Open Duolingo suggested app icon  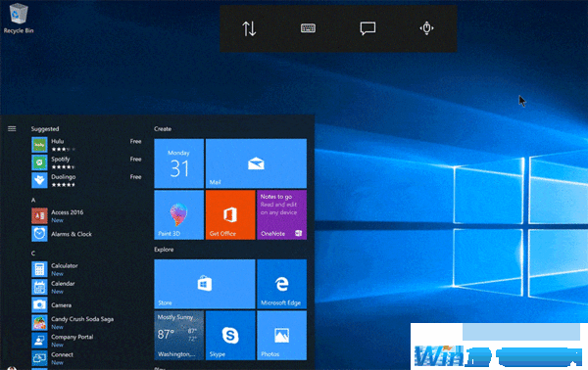[39, 180]
